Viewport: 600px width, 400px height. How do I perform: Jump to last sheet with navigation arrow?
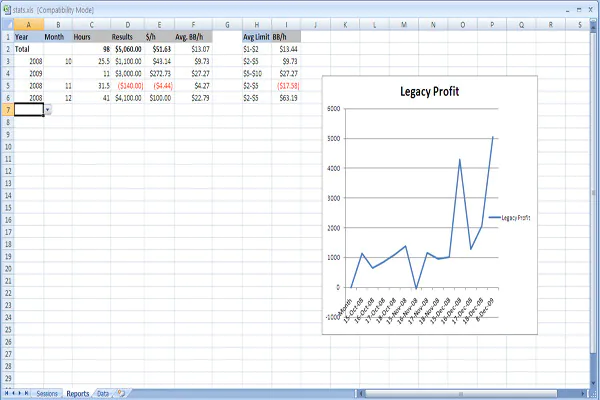[26, 393]
